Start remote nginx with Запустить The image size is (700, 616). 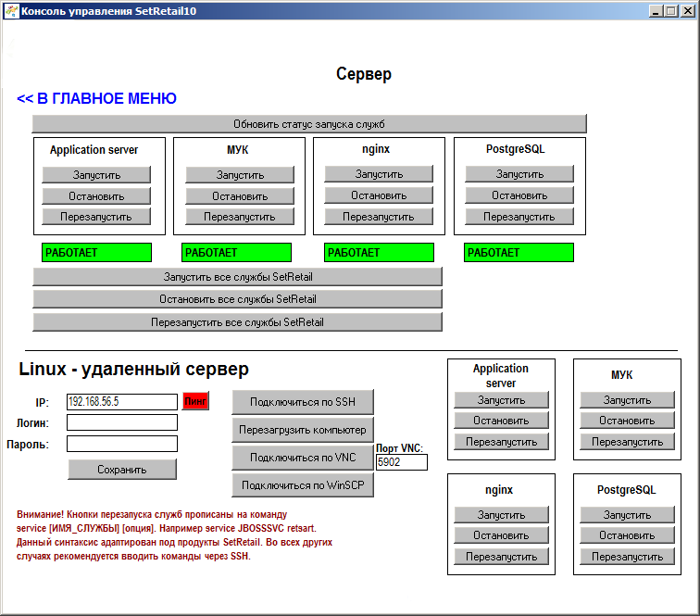click(501, 515)
